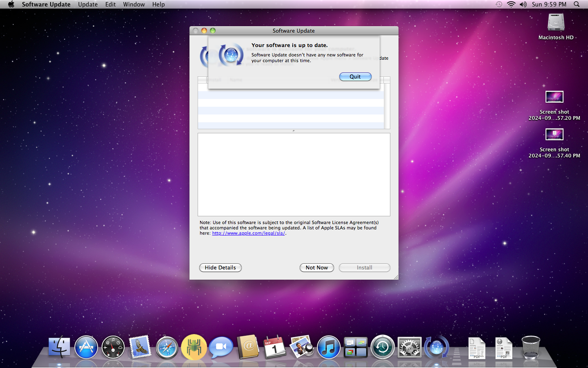This screenshot has height=368, width=588.
Task: Open the yellow spider app in the Dock
Action: 194,347
